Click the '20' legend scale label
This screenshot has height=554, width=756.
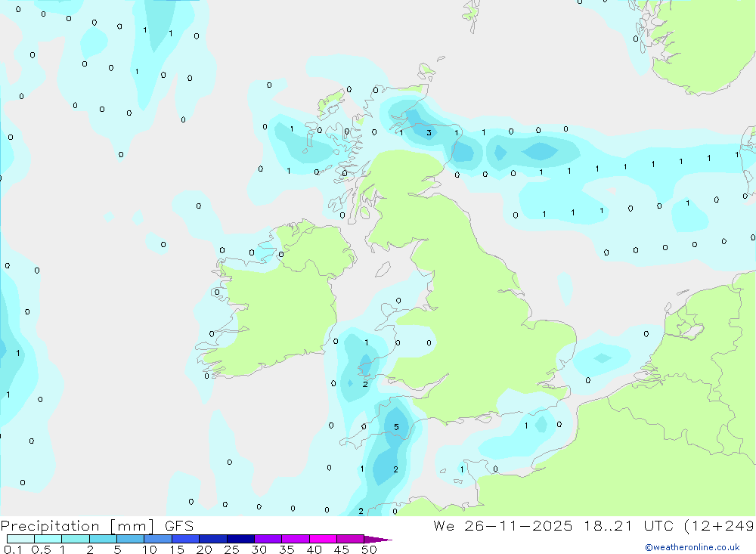pyautogui.click(x=204, y=549)
